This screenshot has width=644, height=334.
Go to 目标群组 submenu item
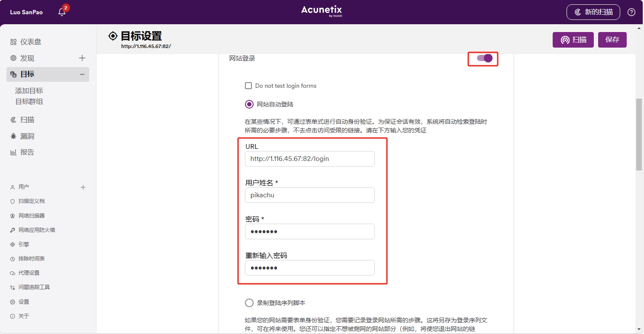coord(29,102)
